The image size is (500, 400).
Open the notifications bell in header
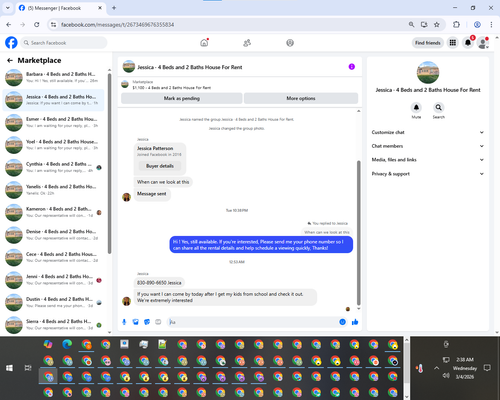click(x=468, y=43)
